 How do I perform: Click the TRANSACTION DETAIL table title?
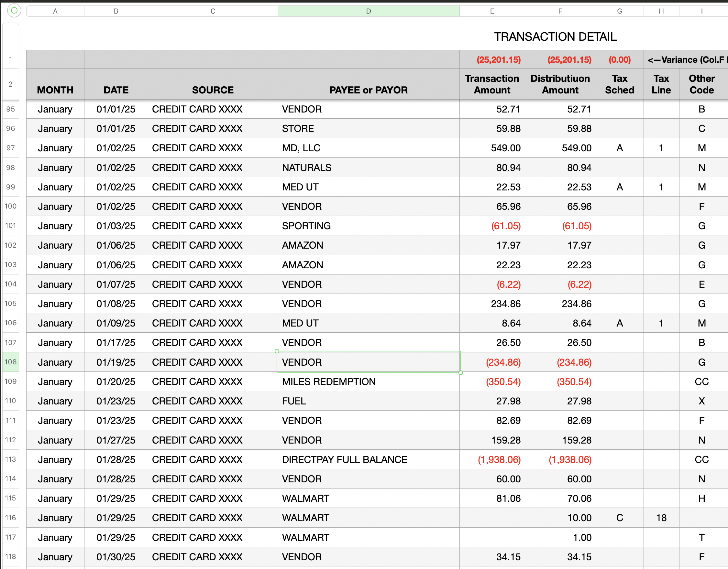555,37
